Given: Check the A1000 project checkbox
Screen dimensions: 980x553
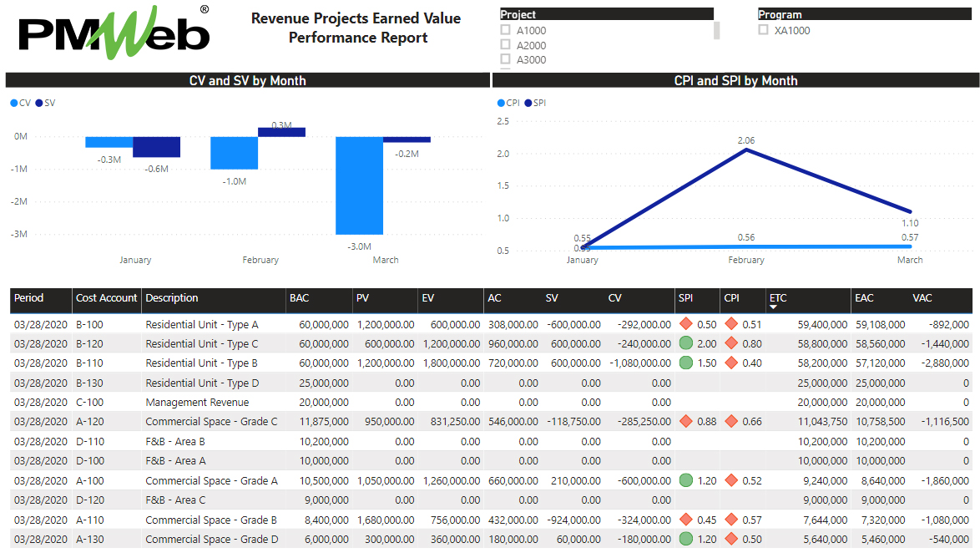Looking at the screenshot, I should [x=505, y=30].
